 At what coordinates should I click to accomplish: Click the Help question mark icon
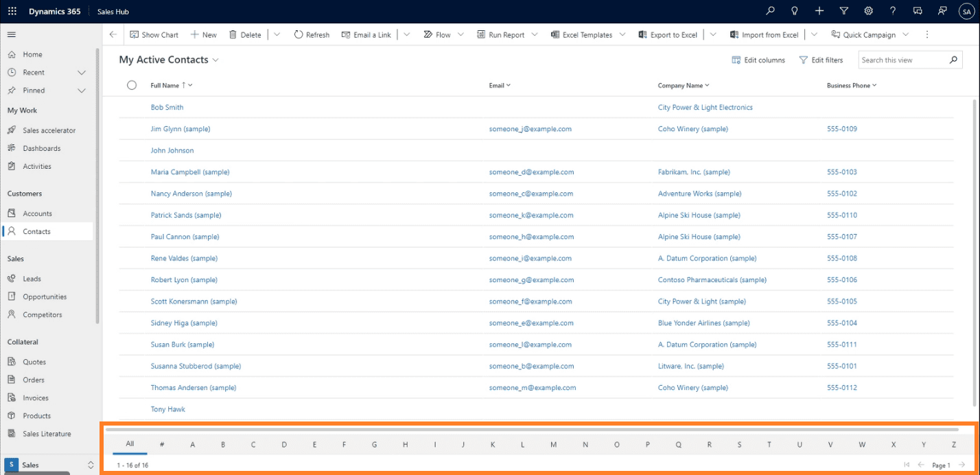click(x=893, y=11)
